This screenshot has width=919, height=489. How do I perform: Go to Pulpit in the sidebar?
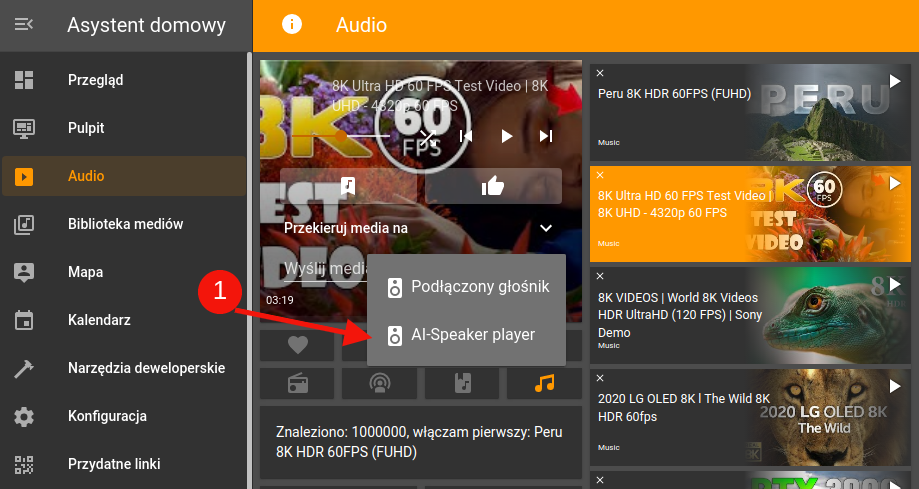[124, 128]
